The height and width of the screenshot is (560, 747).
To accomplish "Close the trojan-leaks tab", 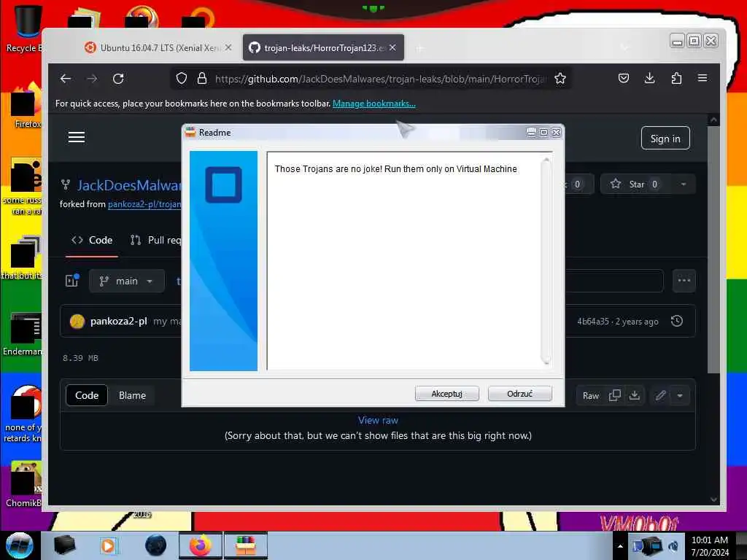I will click(392, 47).
